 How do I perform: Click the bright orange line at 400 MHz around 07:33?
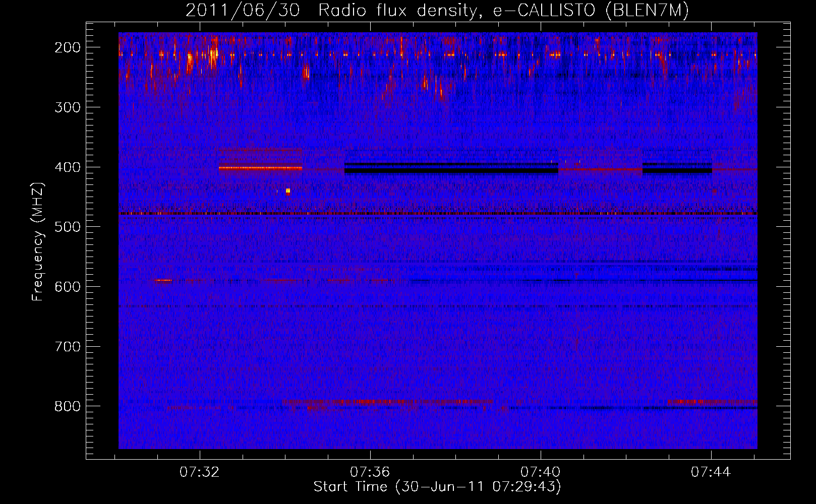click(261, 168)
